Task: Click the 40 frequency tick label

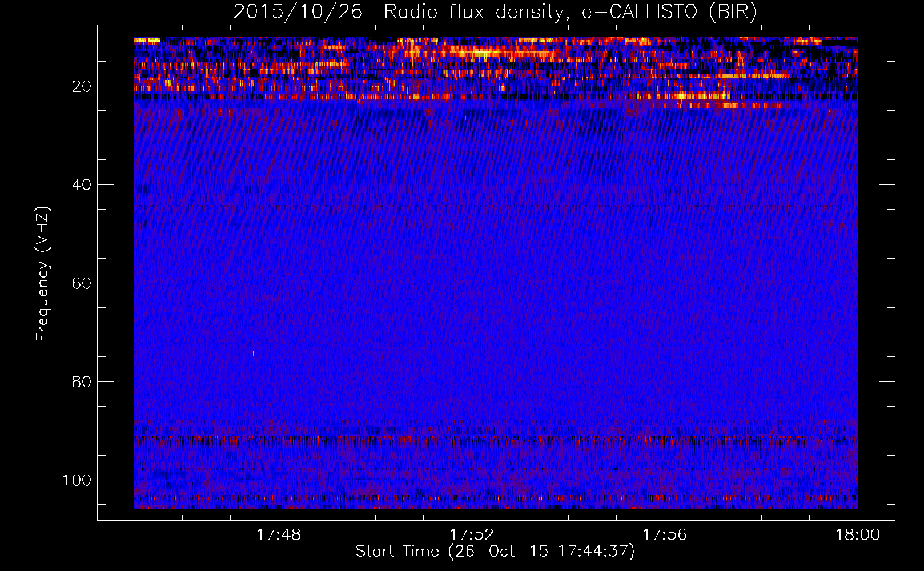Action: 82,185
